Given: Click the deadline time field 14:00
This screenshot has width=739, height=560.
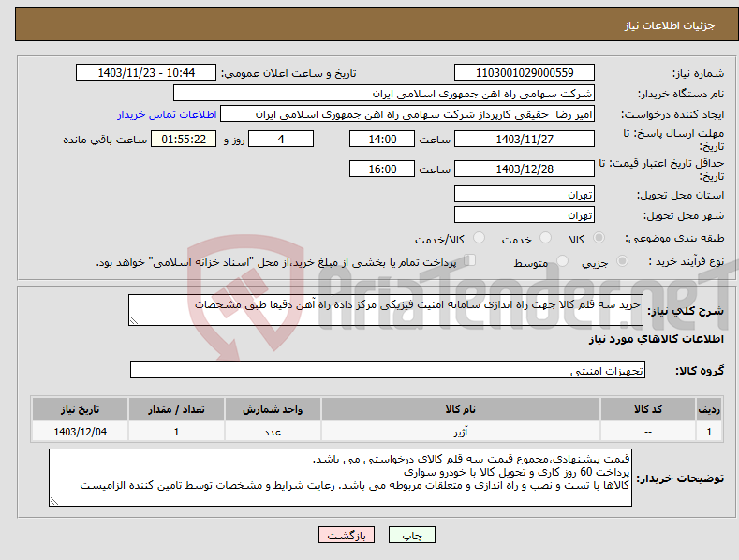Looking at the screenshot, I should tap(382, 139).
